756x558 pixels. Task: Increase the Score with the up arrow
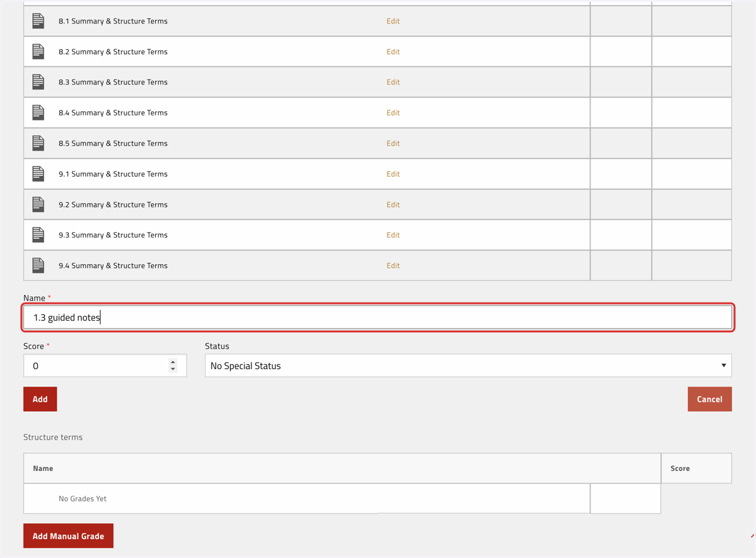[173, 362]
